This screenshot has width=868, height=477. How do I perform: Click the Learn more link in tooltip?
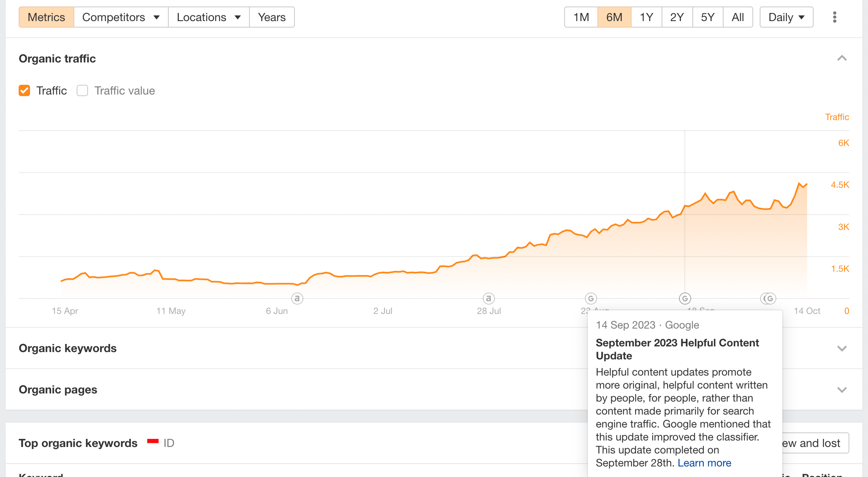coord(704,463)
